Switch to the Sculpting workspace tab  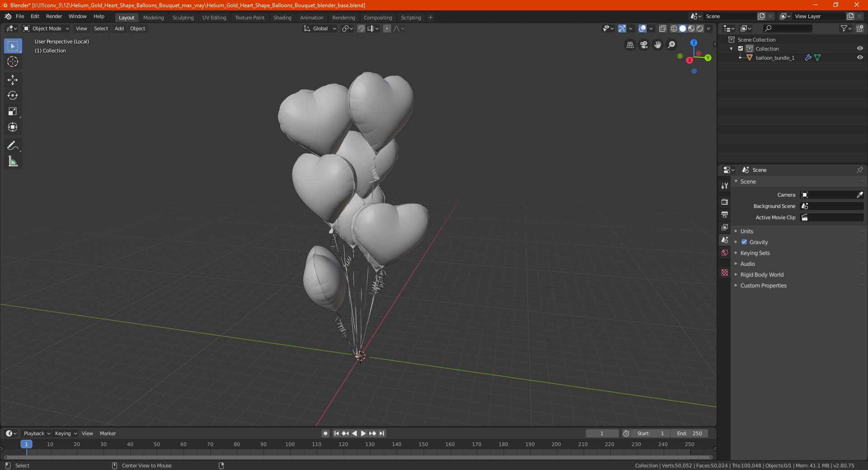pos(183,18)
